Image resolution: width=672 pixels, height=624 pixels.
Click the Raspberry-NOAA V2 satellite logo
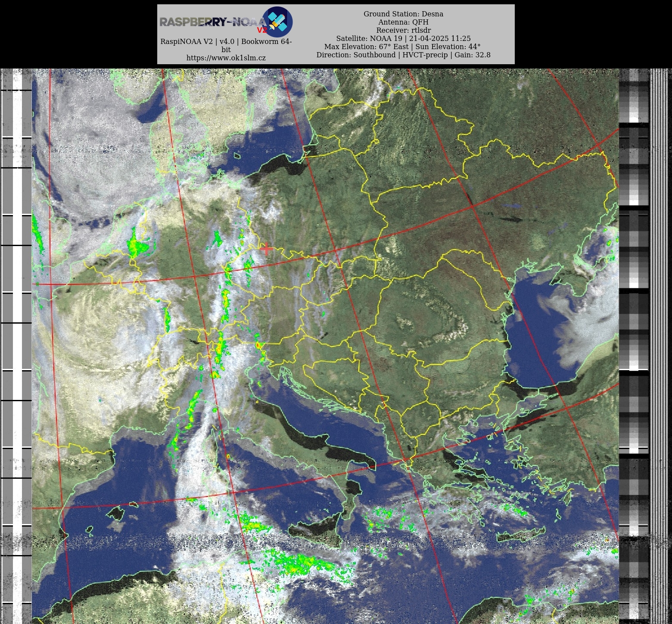[x=277, y=22]
